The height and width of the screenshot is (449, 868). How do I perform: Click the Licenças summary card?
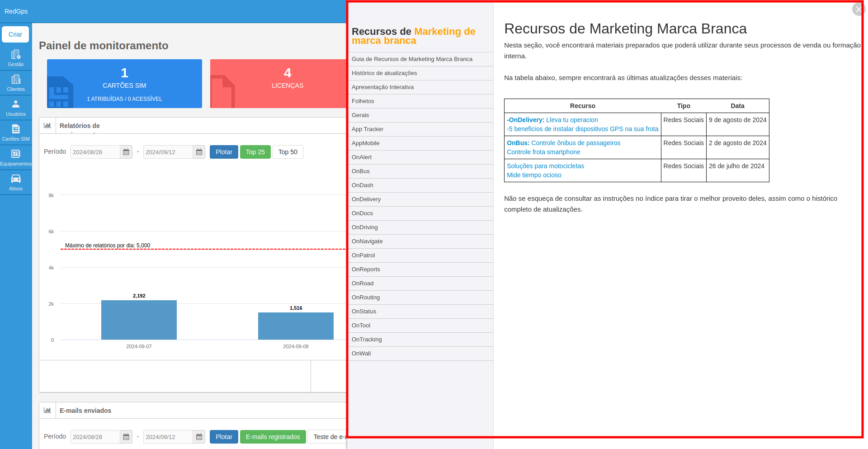pos(278,84)
